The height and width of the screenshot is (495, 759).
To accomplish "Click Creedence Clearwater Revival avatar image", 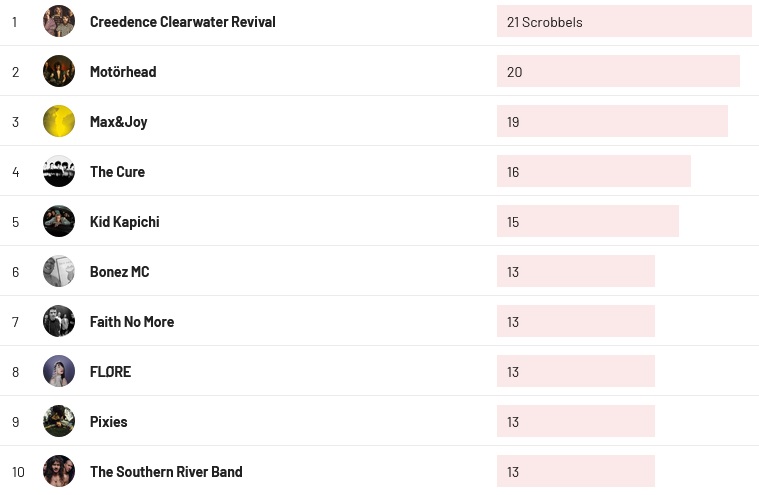I will [59, 21].
